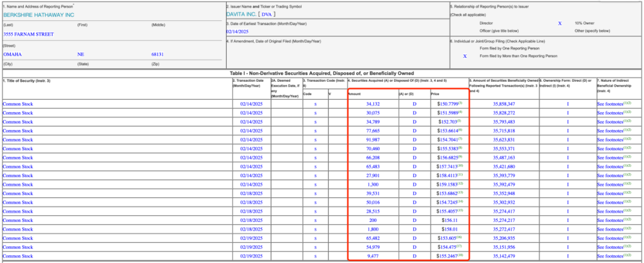
Task: Toggle the 10% Owner X checkbox
Action: click(559, 23)
